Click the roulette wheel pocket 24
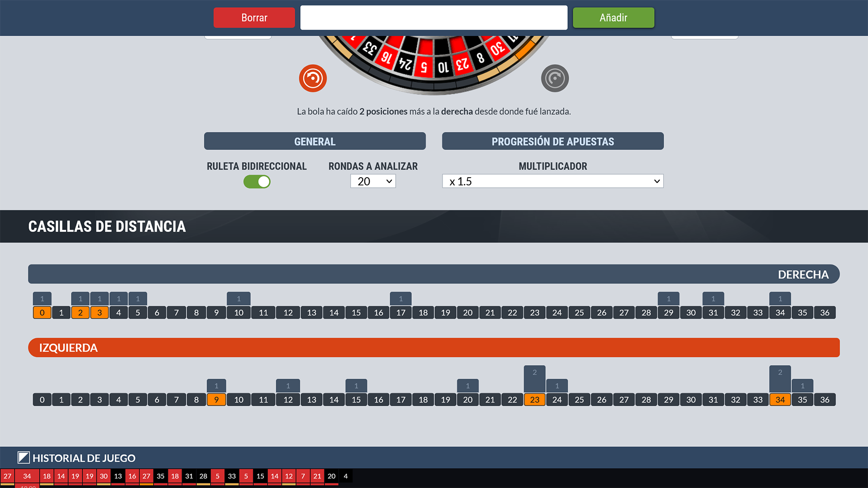 pos(405,65)
